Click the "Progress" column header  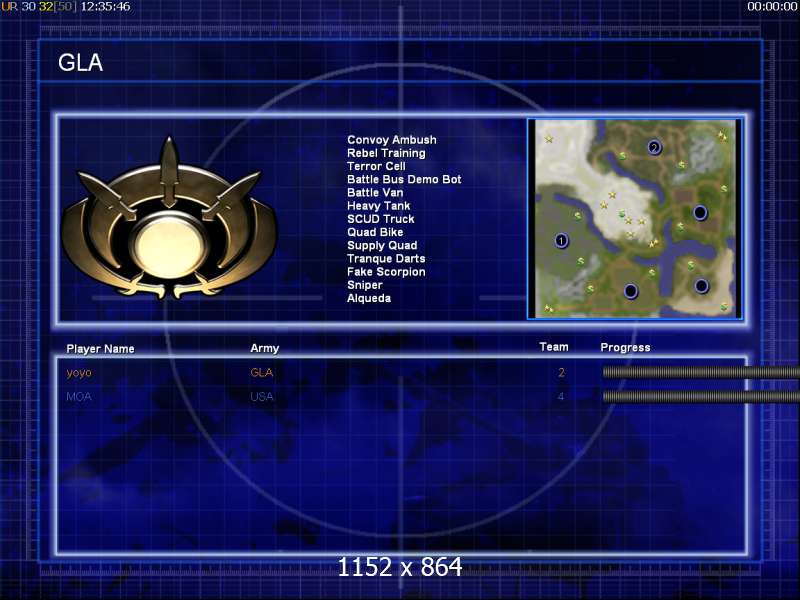tap(625, 347)
